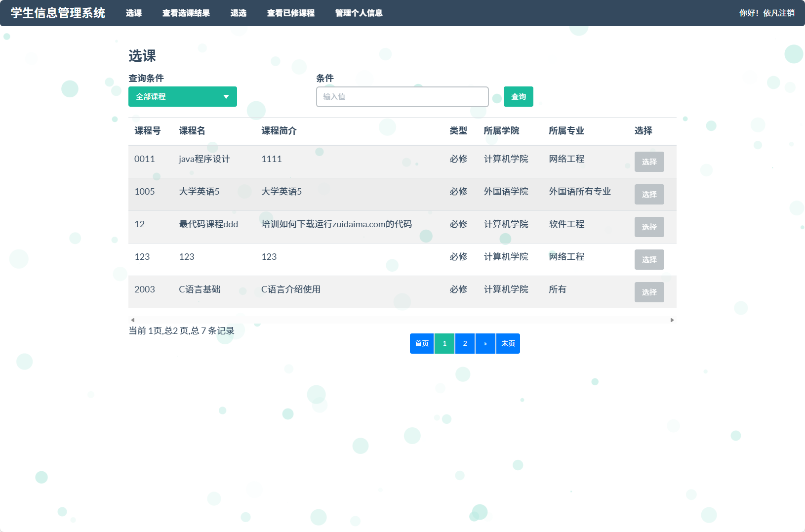
Task: Click the 输入值 input field
Action: coord(402,96)
